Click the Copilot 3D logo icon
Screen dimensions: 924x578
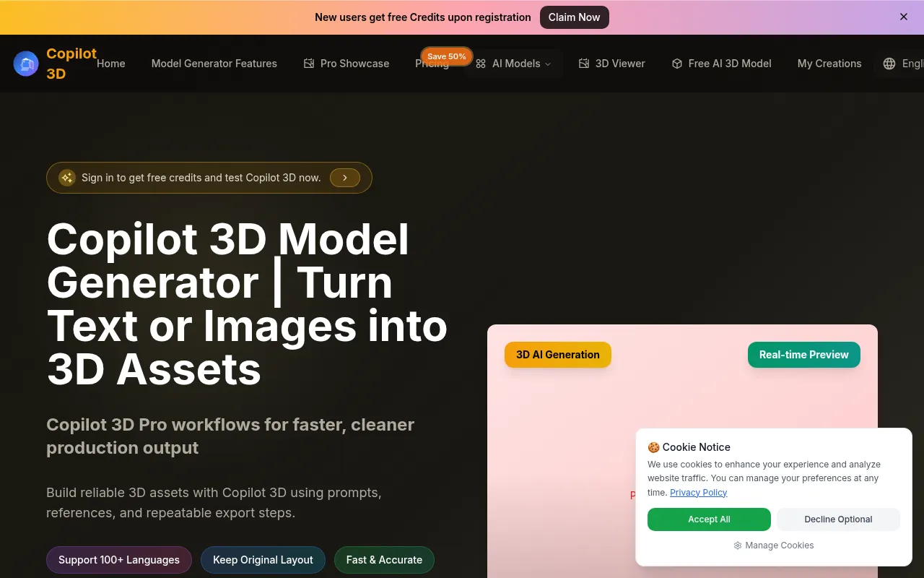pos(26,64)
